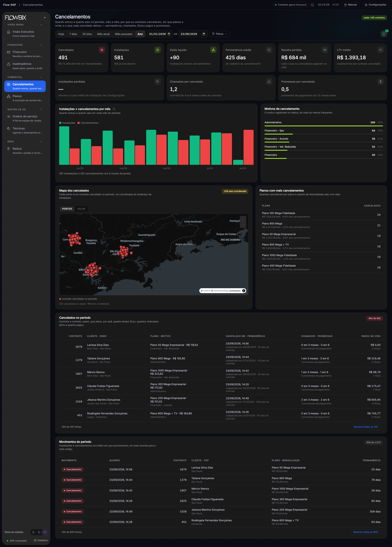The image size is (392, 547).
Task: Click the start date field 01/01/2026
Action: coord(160,34)
